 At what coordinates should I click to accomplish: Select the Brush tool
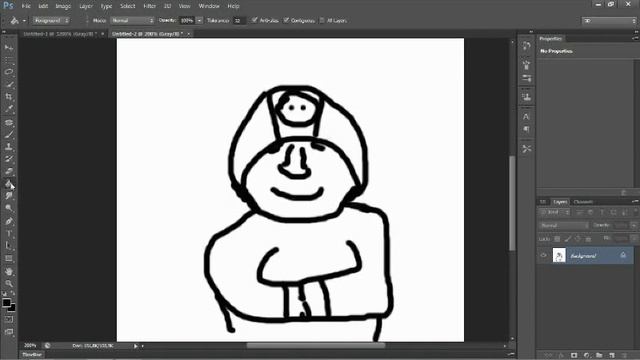[x=9, y=135]
